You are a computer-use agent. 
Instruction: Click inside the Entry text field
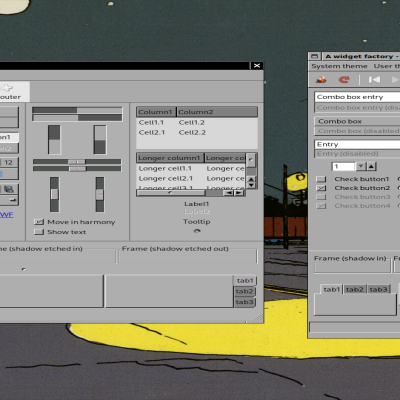(x=357, y=144)
